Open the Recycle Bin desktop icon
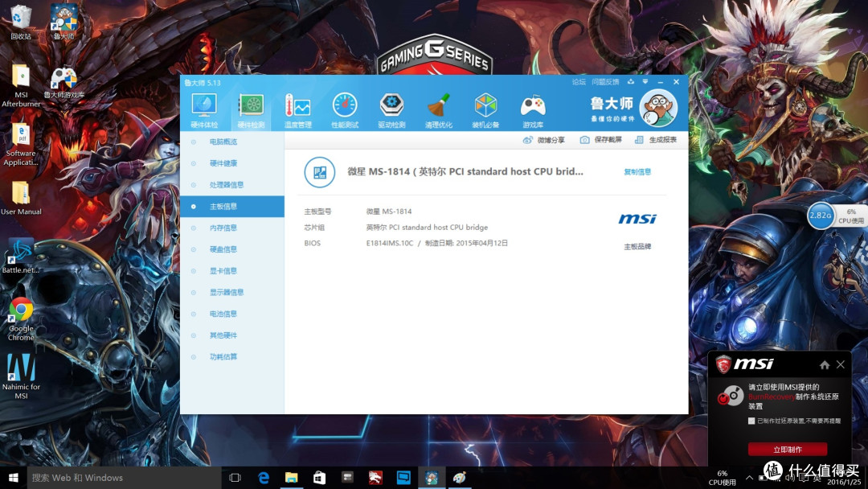Screen dimensions: 868x489 coord(21,23)
